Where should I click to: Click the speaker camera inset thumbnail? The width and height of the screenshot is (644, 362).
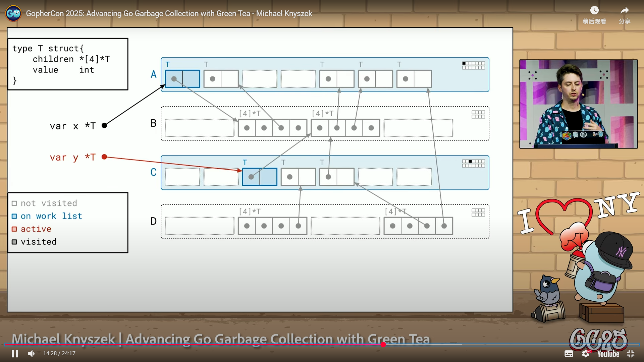(578, 104)
